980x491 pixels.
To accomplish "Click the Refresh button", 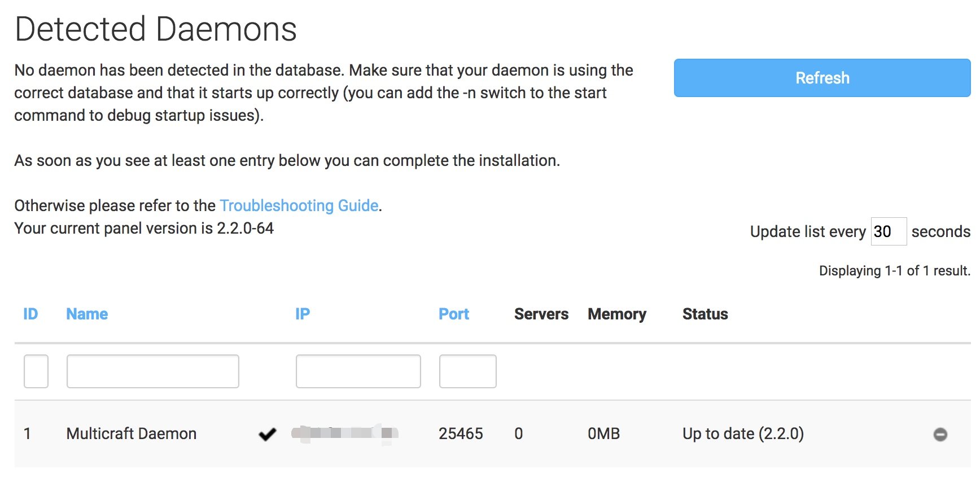I will tap(821, 78).
